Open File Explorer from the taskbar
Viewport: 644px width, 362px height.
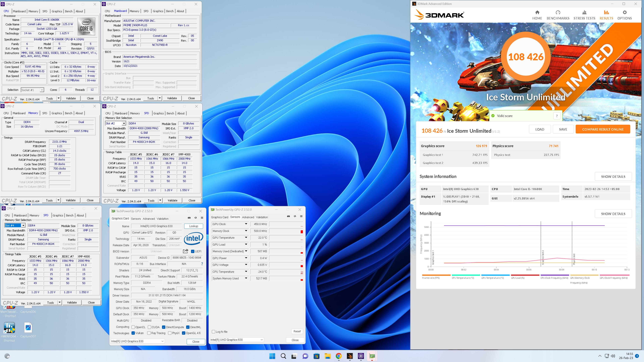[x=328, y=356]
